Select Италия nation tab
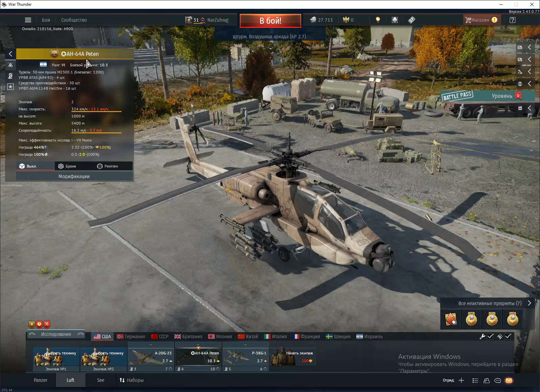This screenshot has width=540, height=392. (x=275, y=336)
